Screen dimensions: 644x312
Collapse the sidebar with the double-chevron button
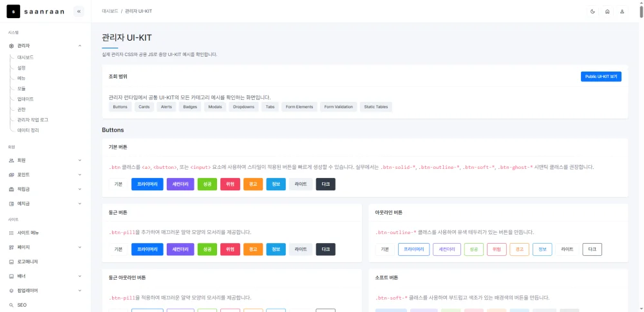[79, 12]
